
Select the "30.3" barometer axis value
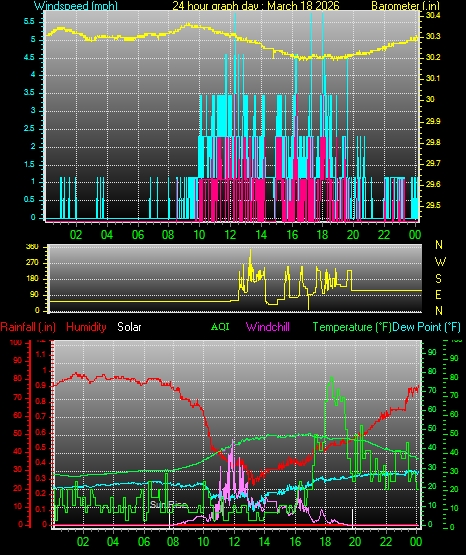433,36
